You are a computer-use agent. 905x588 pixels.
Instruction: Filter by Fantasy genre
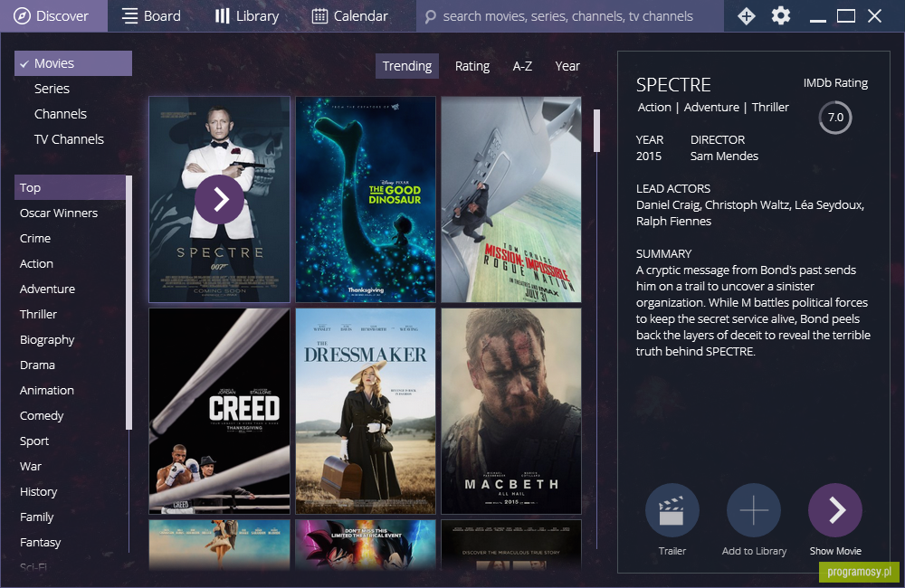(x=40, y=543)
